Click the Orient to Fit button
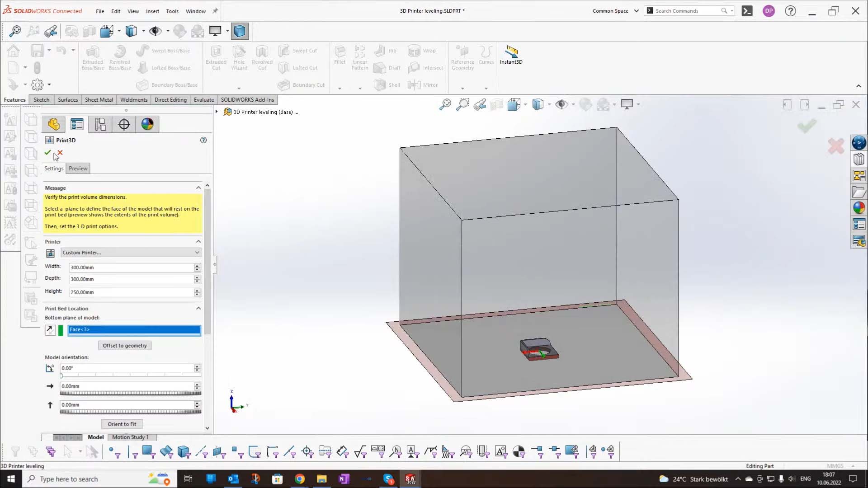The image size is (868, 488). tap(122, 424)
